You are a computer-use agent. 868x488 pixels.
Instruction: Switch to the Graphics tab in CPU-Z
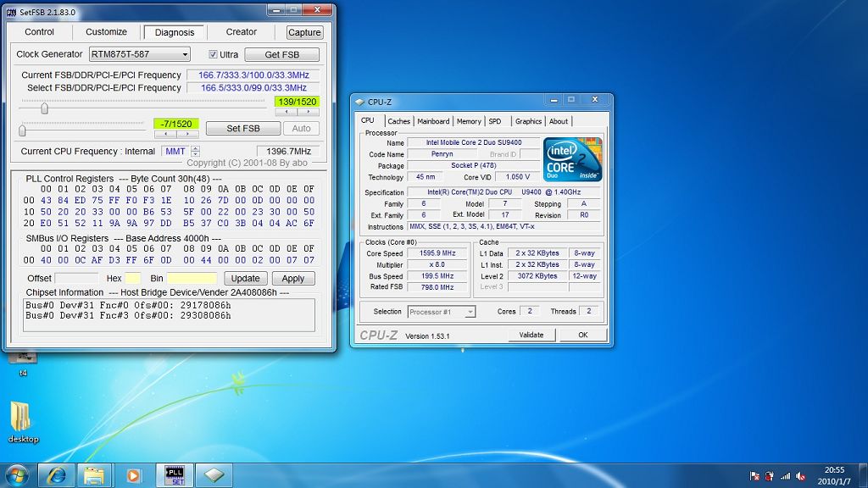(528, 121)
